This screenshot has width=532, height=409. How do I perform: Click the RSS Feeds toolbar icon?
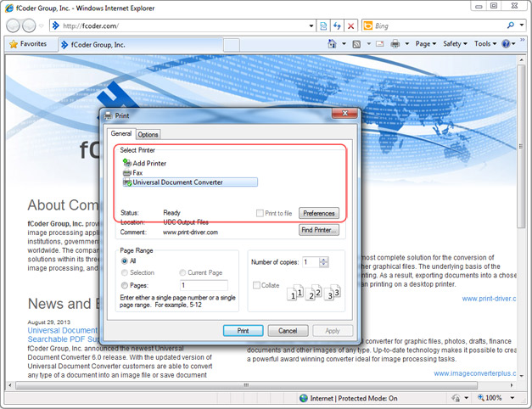pyautogui.click(x=356, y=44)
